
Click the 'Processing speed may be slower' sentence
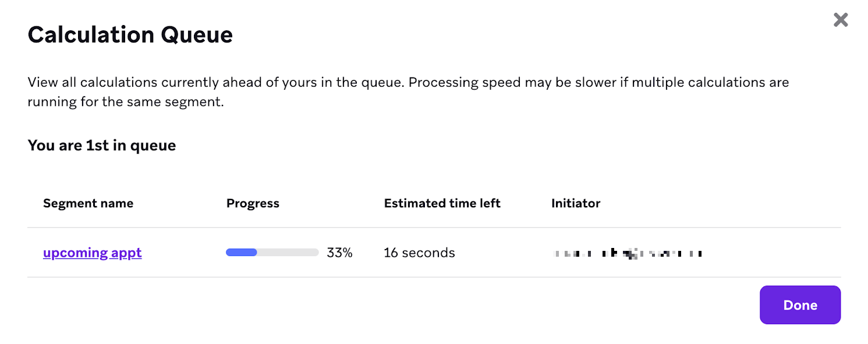598,82
